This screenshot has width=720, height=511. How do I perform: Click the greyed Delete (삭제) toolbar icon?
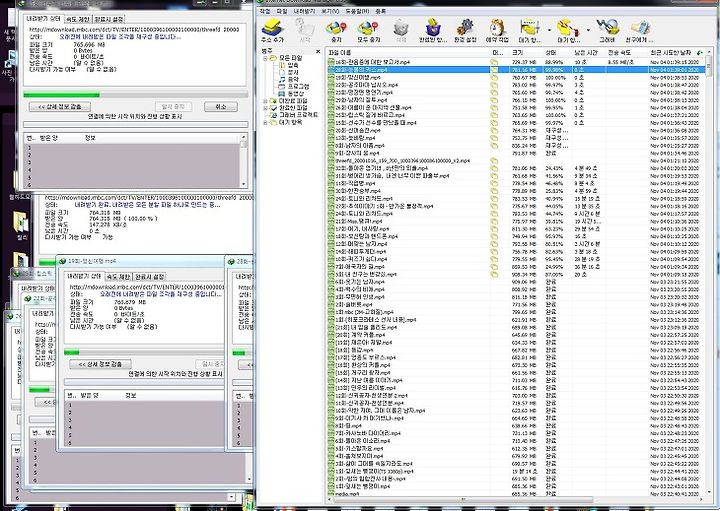coord(401,28)
